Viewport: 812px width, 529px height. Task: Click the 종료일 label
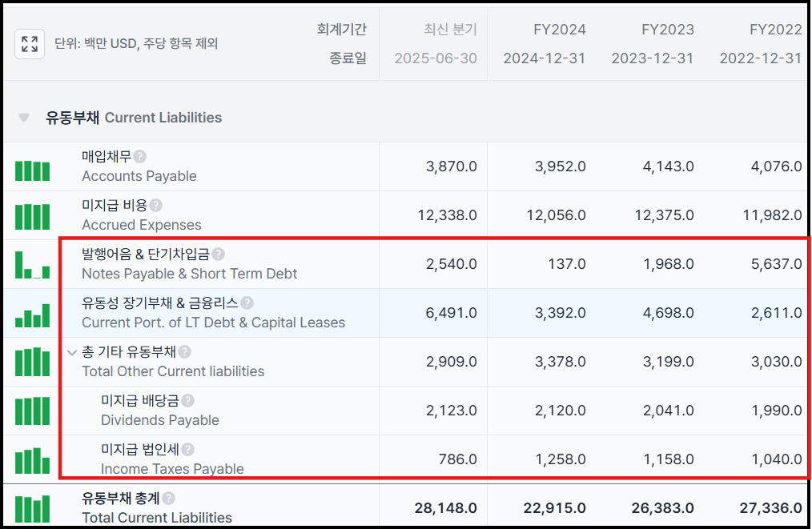tap(348, 58)
